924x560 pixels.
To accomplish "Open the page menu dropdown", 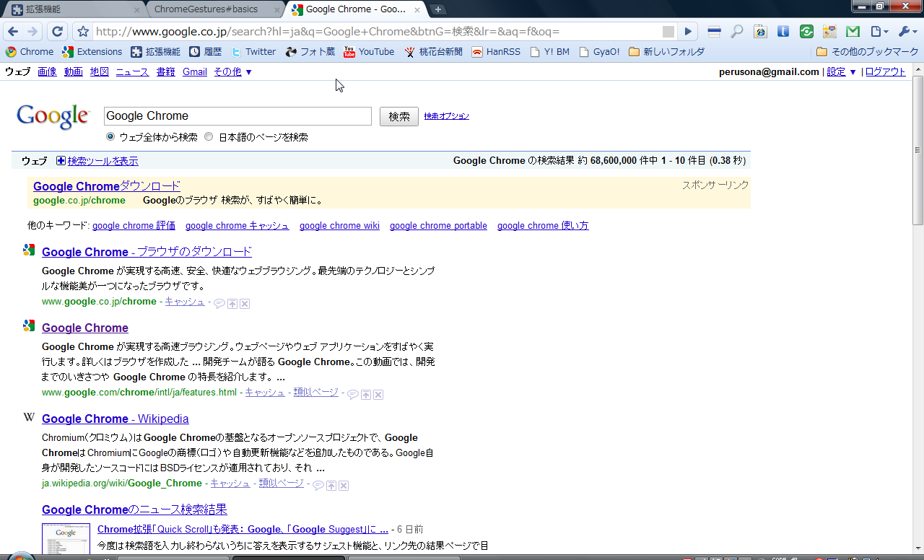I will click(879, 32).
